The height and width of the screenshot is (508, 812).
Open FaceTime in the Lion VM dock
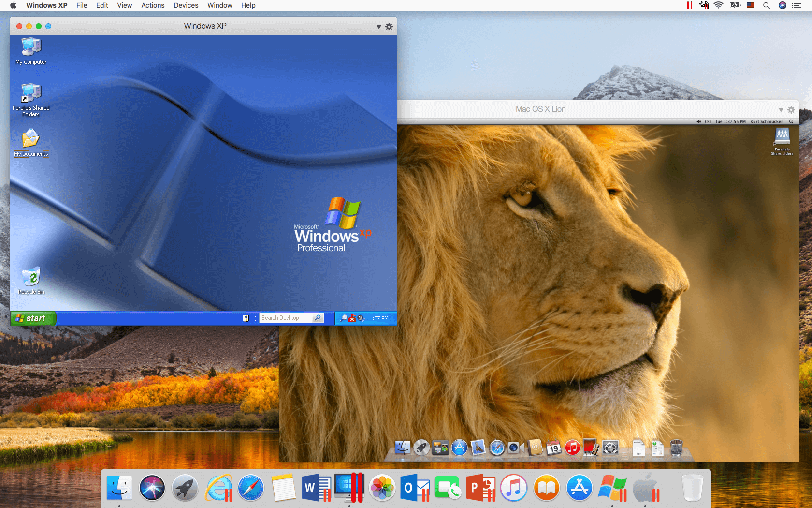pos(516,448)
